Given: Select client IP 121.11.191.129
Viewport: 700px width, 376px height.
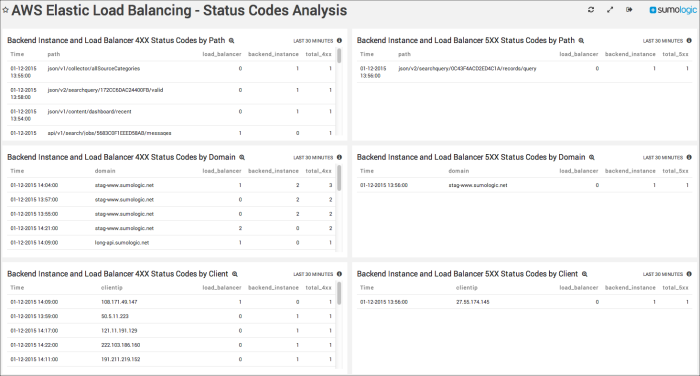Looking at the screenshot, I should pos(119,331).
